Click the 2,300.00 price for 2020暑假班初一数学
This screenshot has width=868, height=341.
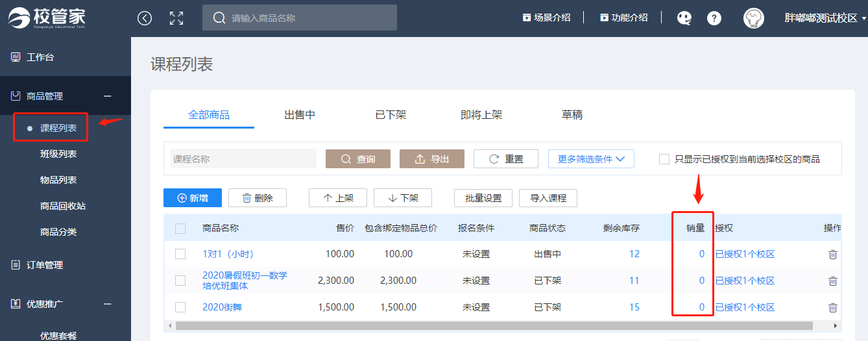point(336,281)
